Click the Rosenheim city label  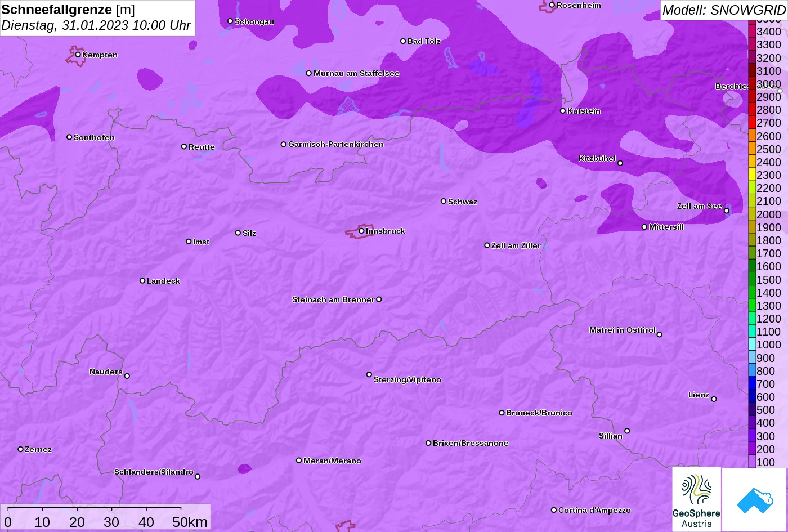pos(579,5)
